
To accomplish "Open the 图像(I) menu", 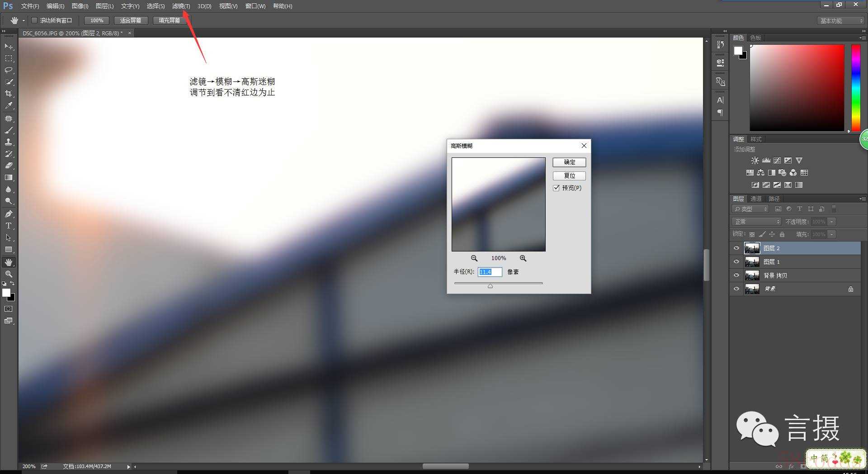I will click(x=80, y=6).
